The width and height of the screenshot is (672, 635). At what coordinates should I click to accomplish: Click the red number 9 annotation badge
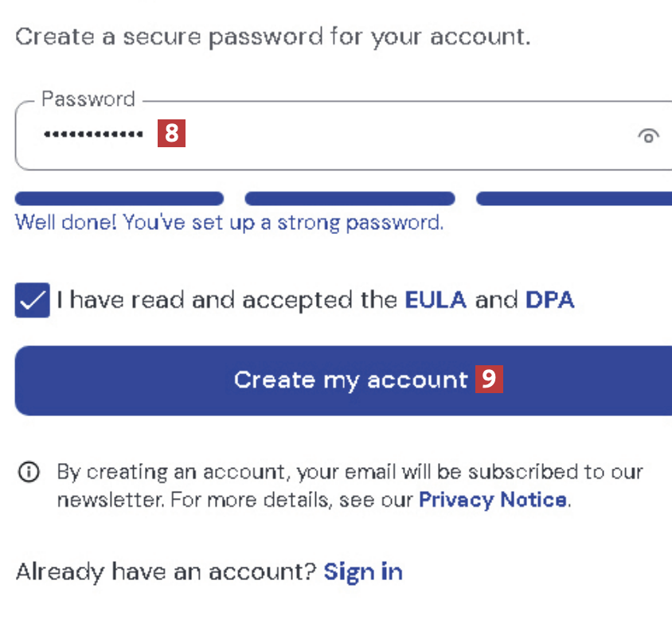click(489, 380)
